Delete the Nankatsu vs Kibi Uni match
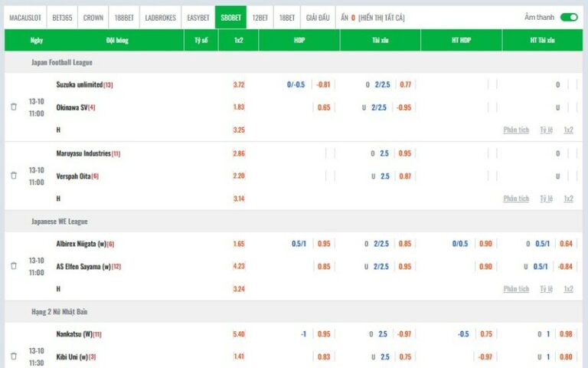This screenshot has width=588, height=368. point(13,356)
